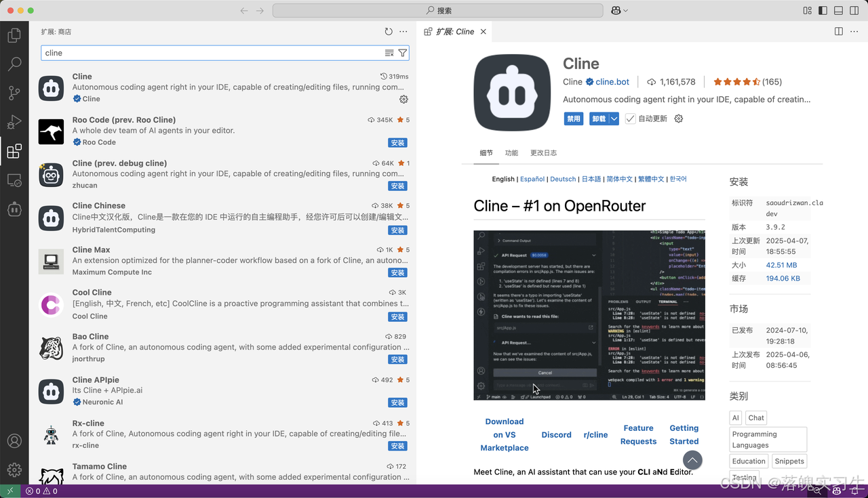This screenshot has height=498, width=868.
Task: Open the Explorer view in the activity bar
Action: coord(14,35)
